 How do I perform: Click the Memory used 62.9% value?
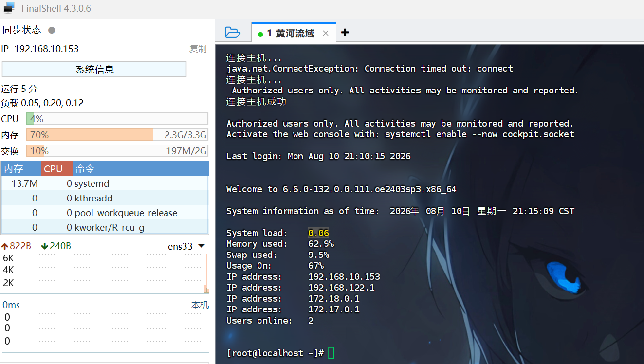click(x=321, y=244)
